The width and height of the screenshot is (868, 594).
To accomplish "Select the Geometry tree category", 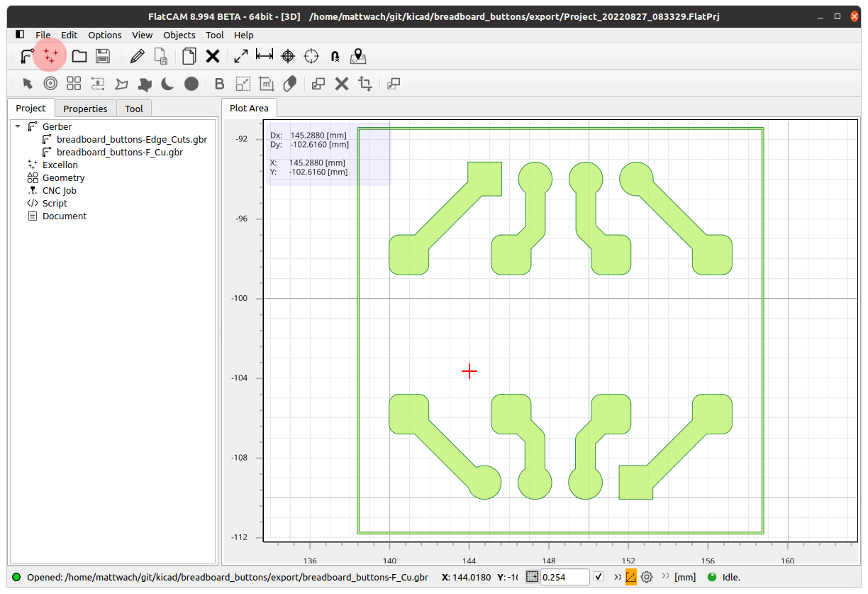I will [63, 177].
